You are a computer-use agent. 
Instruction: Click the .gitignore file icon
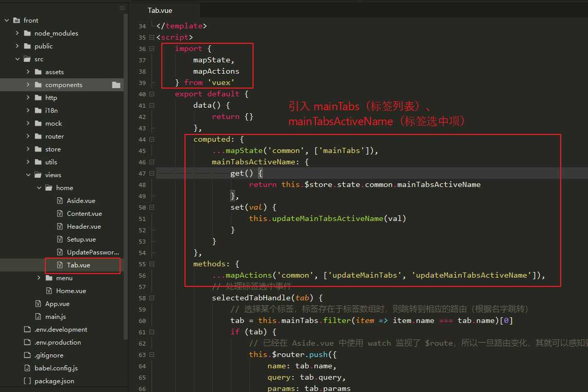click(27, 355)
